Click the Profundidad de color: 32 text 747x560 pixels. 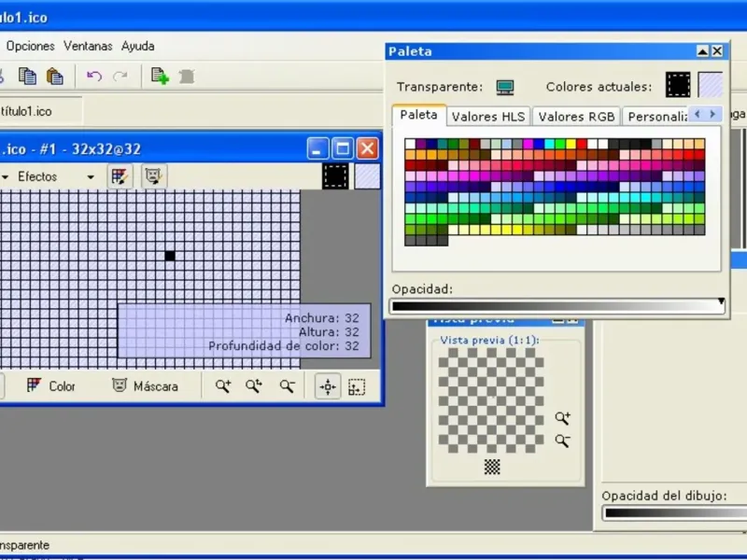(x=284, y=345)
